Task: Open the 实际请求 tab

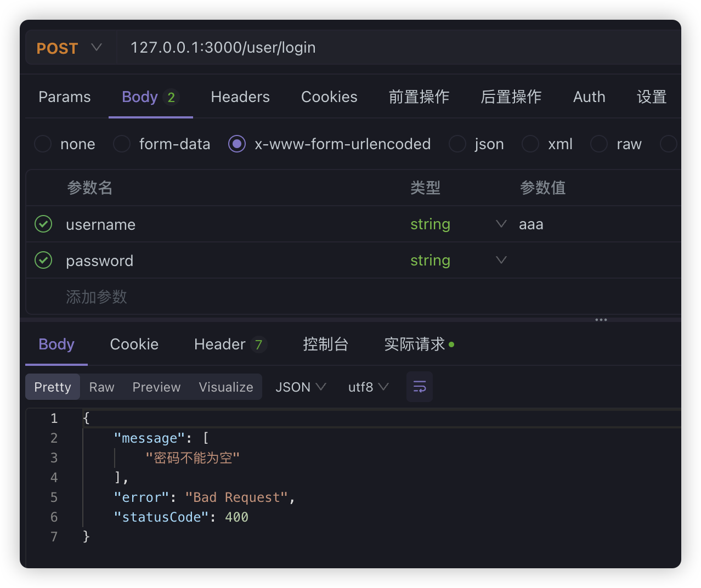Action: click(415, 344)
